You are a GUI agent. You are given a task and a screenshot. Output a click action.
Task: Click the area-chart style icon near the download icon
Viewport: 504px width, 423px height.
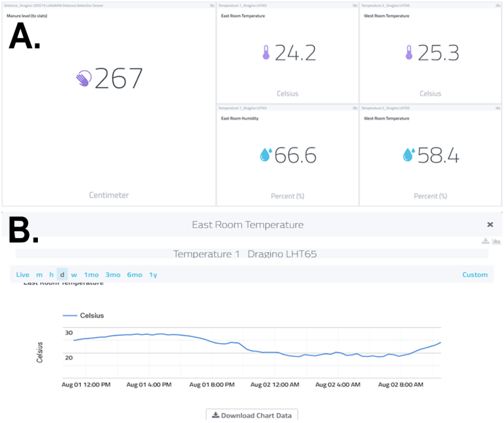tap(497, 241)
